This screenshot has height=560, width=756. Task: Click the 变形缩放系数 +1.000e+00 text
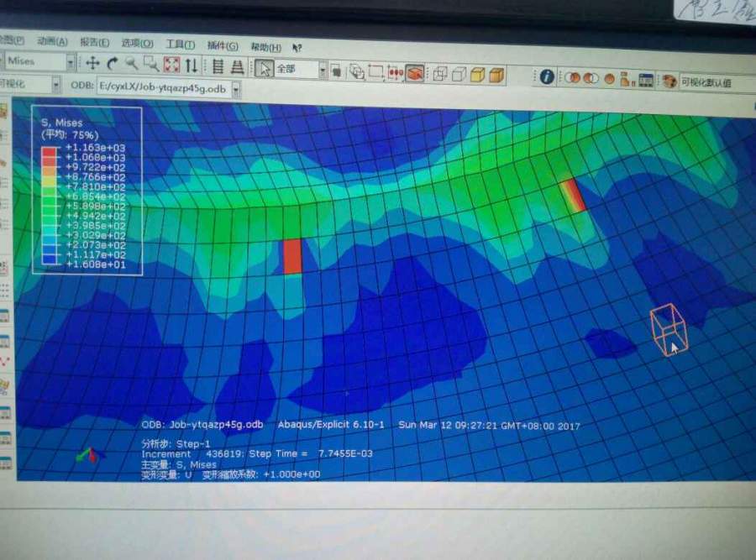click(261, 474)
